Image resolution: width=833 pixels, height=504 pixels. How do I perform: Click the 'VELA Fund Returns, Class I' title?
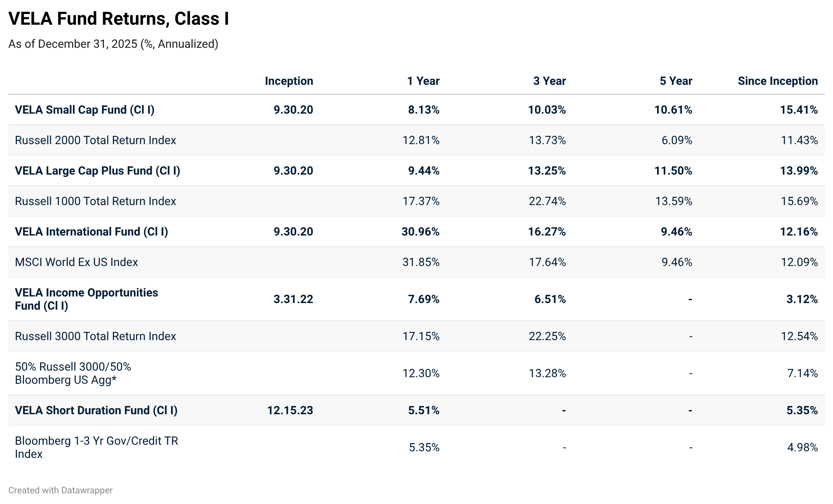(119, 19)
